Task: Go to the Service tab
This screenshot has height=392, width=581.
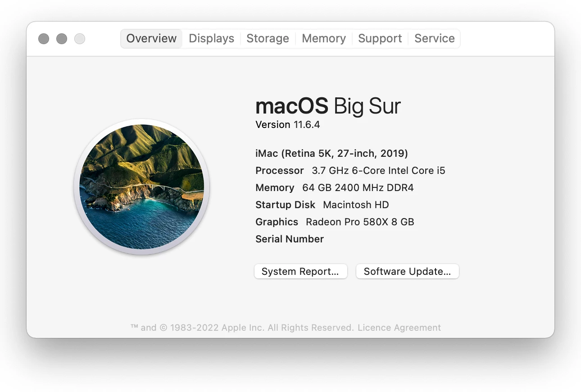Action: (x=434, y=39)
